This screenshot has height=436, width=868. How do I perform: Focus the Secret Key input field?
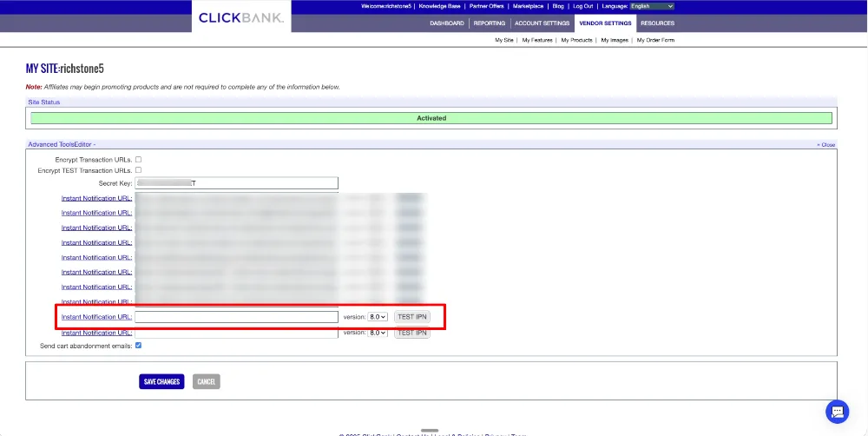click(236, 183)
